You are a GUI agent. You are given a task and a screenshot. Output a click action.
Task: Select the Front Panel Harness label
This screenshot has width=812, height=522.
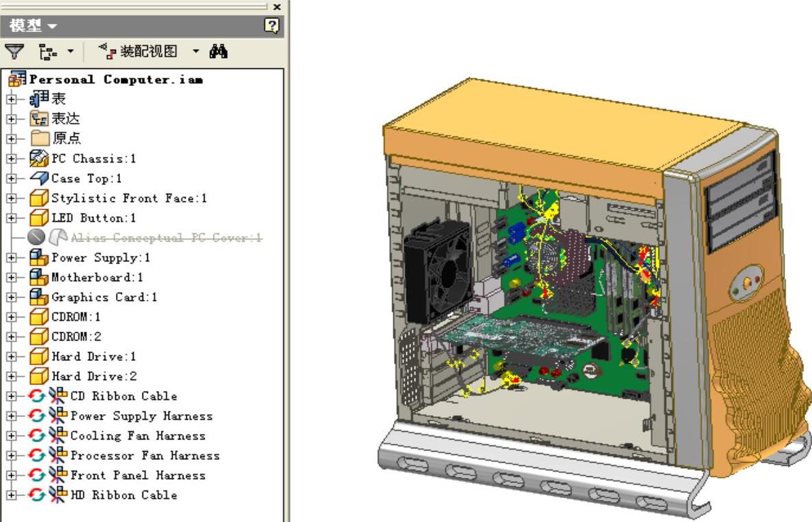138,475
